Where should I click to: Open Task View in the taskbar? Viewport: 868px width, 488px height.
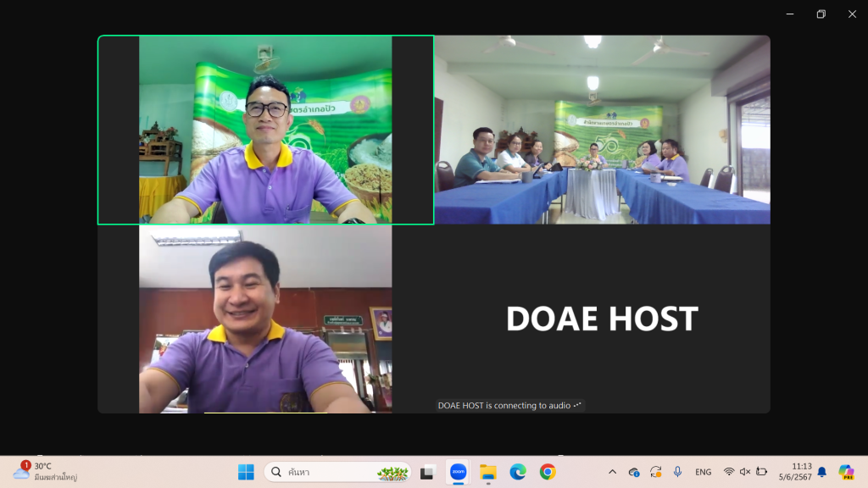point(427,472)
